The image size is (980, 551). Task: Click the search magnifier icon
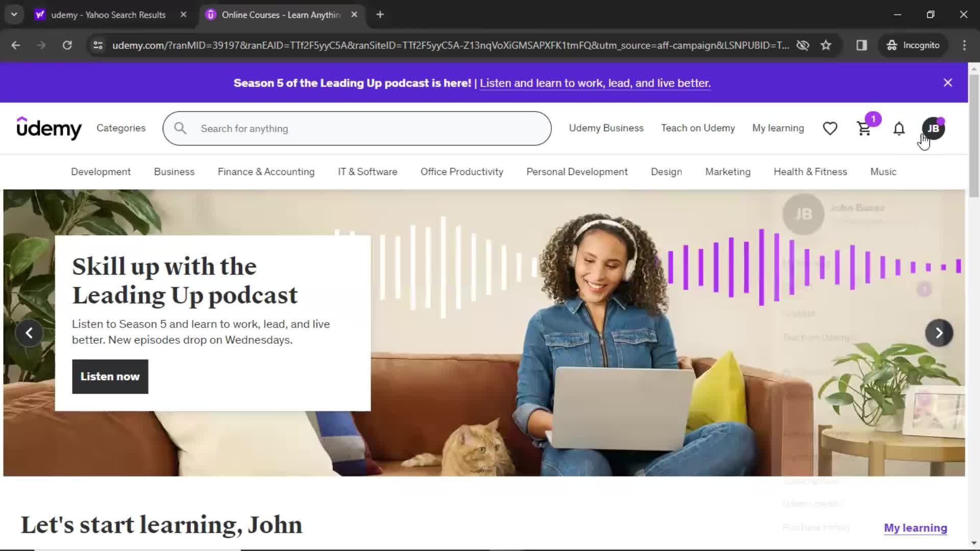(180, 128)
